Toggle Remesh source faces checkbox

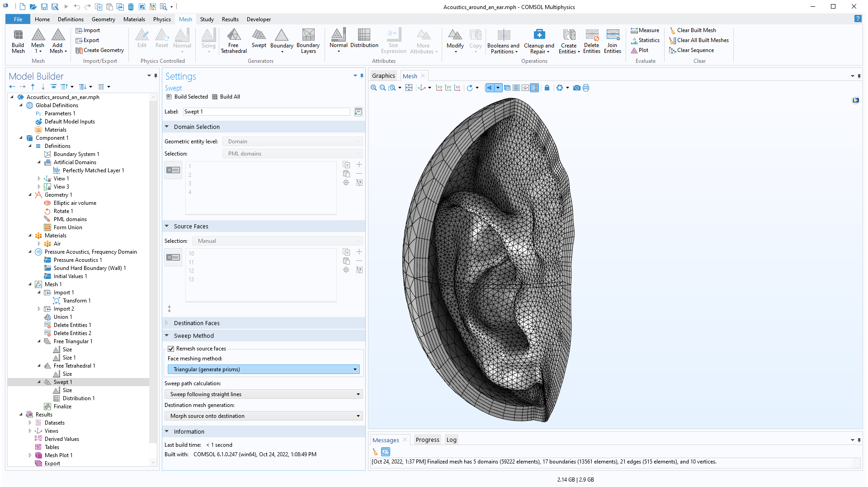point(171,349)
